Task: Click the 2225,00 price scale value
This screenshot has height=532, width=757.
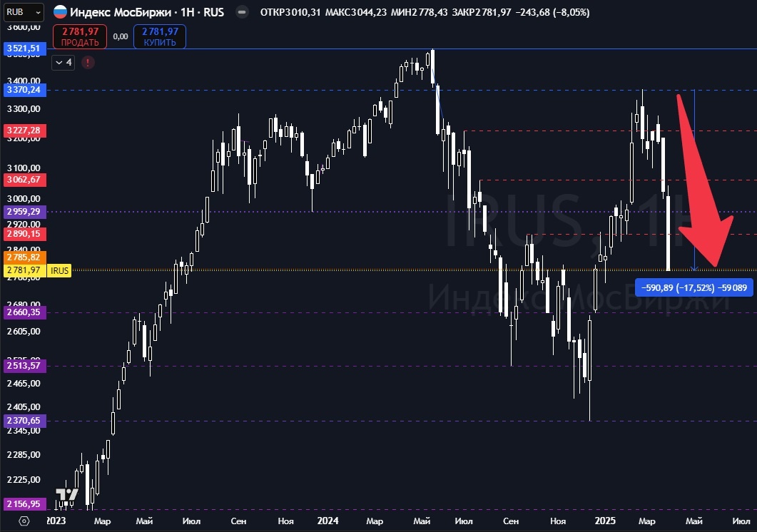Action: (x=24, y=479)
